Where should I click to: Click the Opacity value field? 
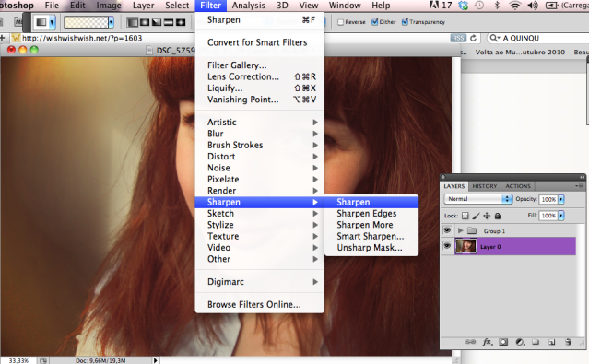point(548,199)
